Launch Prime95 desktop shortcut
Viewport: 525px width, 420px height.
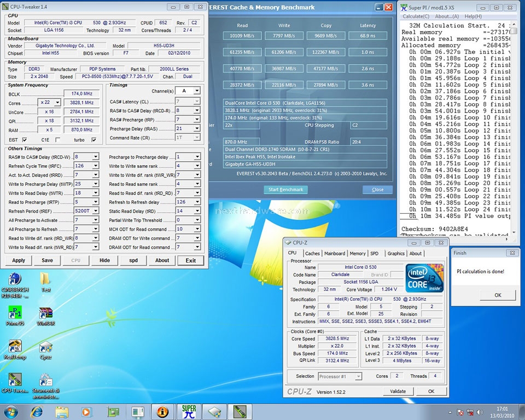click(15, 316)
